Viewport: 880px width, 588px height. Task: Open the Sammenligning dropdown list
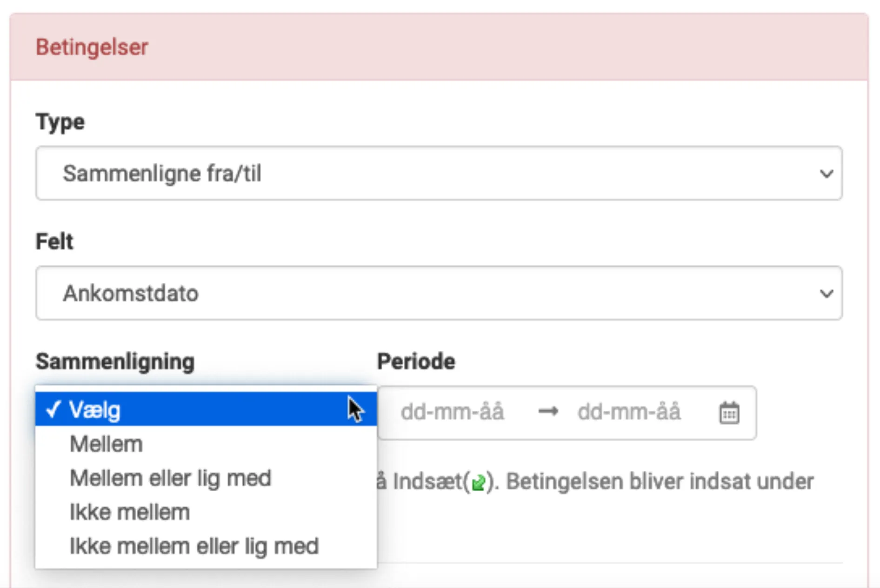tap(205, 409)
